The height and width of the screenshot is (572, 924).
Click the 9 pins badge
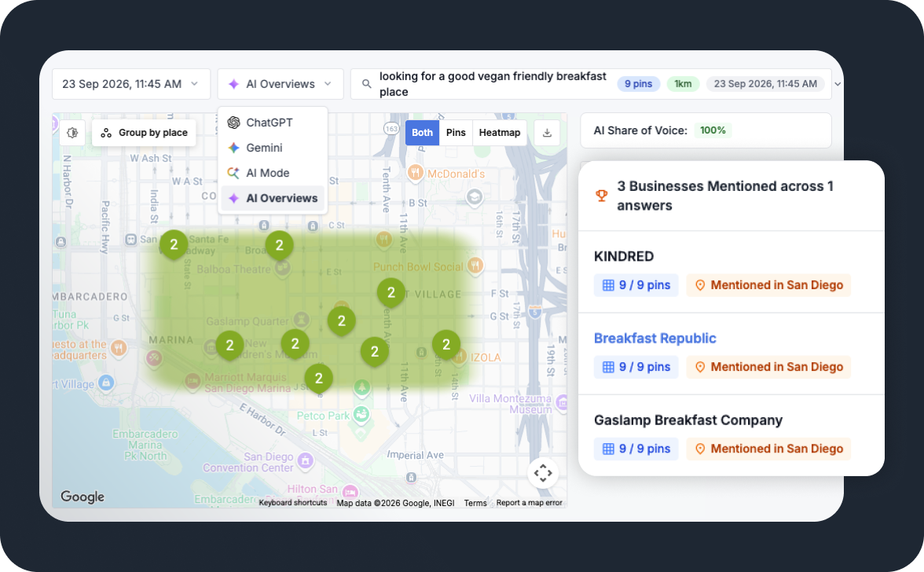click(638, 84)
